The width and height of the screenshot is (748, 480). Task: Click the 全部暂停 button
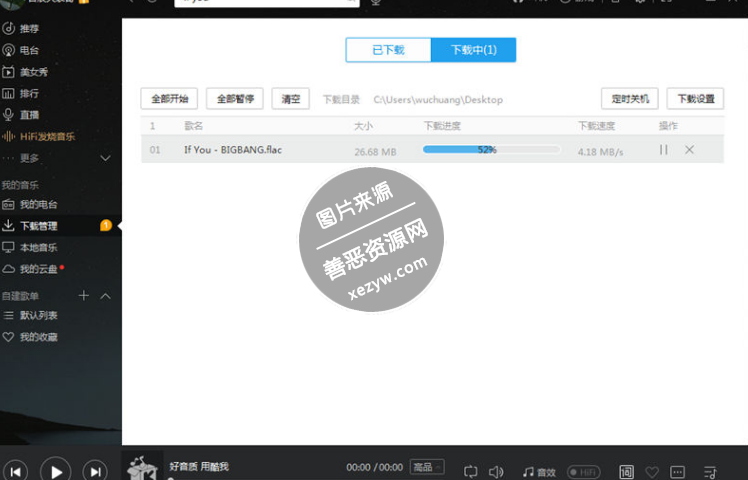(235, 99)
